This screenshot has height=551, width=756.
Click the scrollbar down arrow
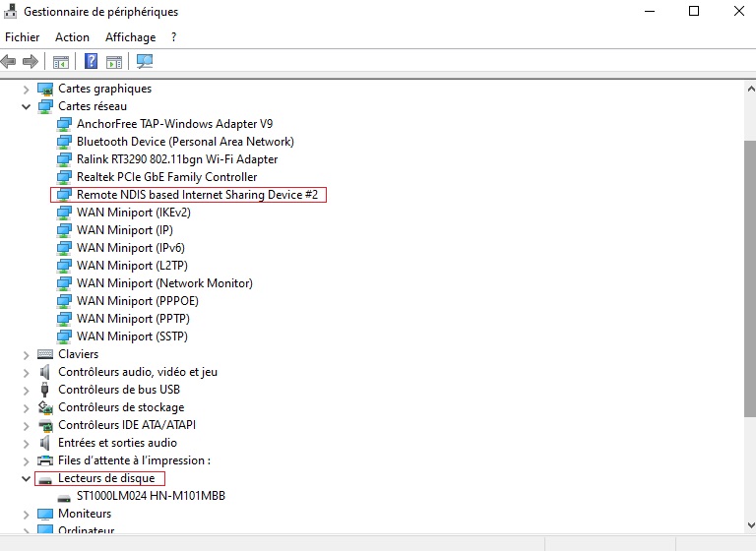(x=750, y=525)
